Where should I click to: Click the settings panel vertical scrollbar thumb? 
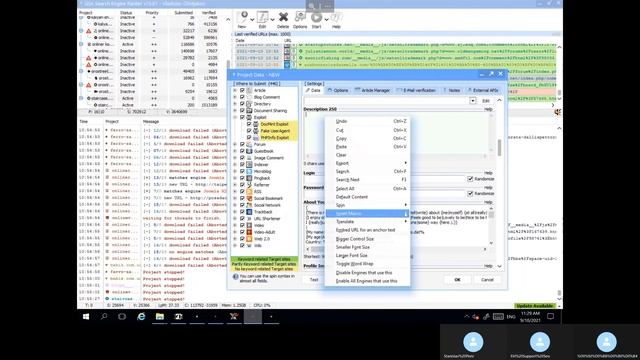tap(499, 148)
